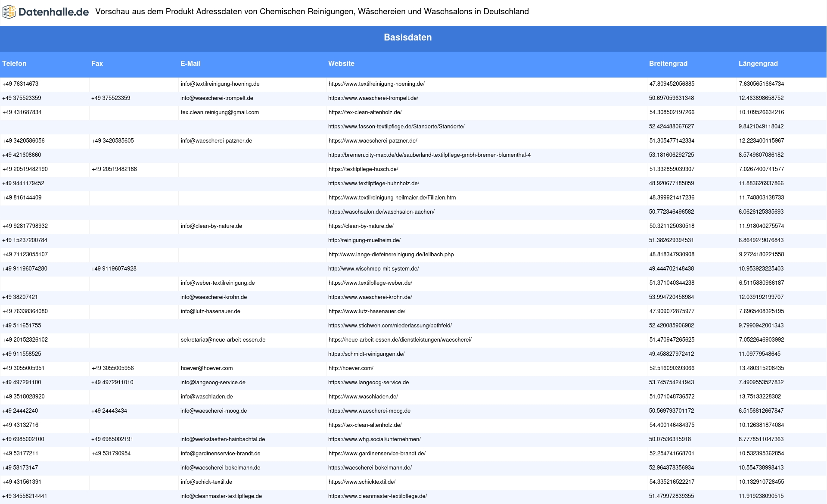This screenshot has width=827, height=504.
Task: Select fax number +49 20519482188
Action: 114,169
